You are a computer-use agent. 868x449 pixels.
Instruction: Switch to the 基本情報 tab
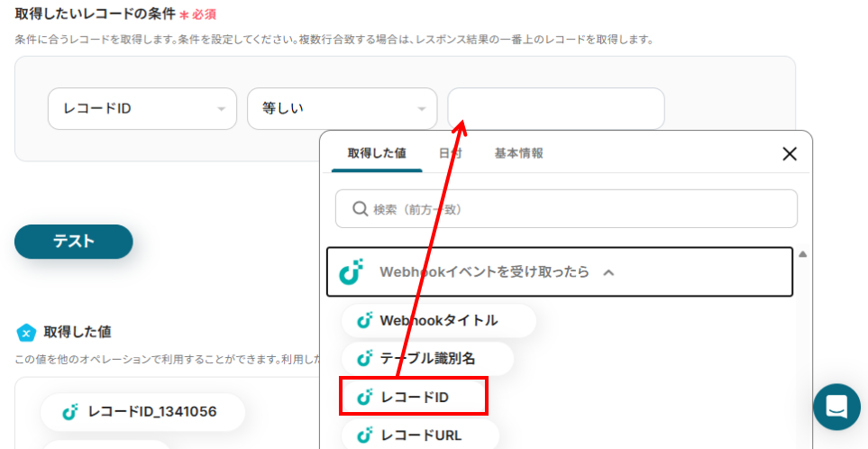518,153
